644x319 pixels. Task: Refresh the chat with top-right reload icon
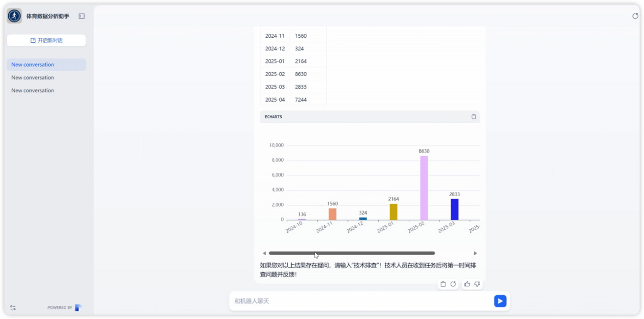point(635,15)
